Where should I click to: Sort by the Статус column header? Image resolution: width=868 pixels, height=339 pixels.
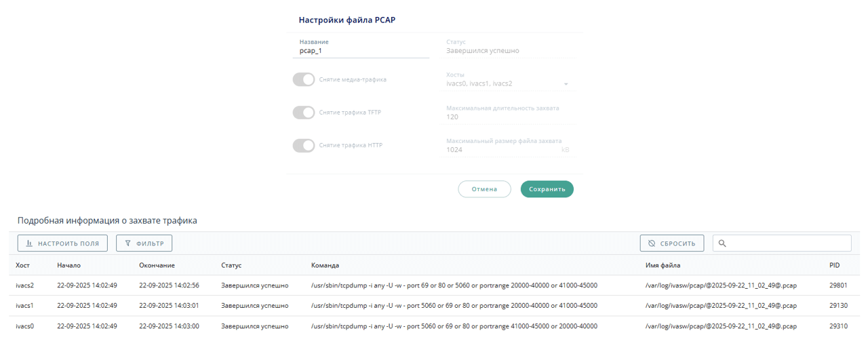(x=231, y=265)
